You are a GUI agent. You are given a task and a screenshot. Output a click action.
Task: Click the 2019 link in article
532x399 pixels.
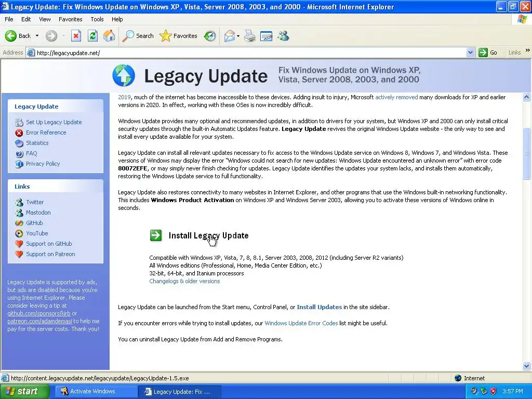click(124, 97)
